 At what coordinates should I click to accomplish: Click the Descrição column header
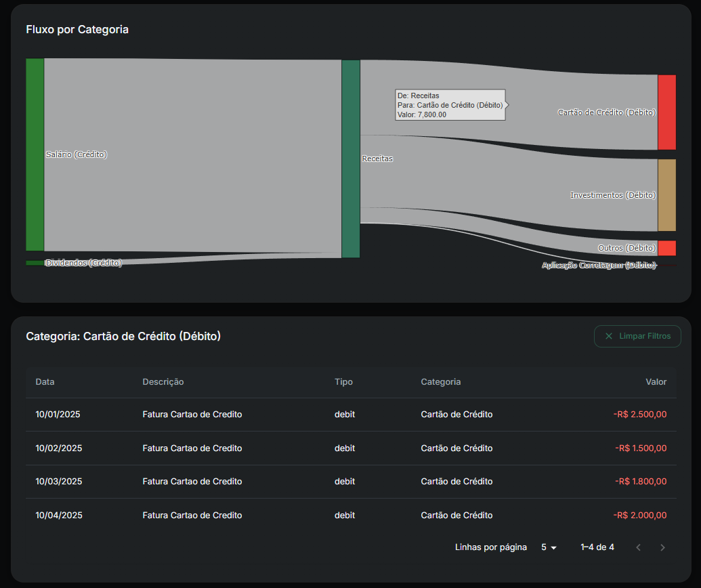pos(163,382)
